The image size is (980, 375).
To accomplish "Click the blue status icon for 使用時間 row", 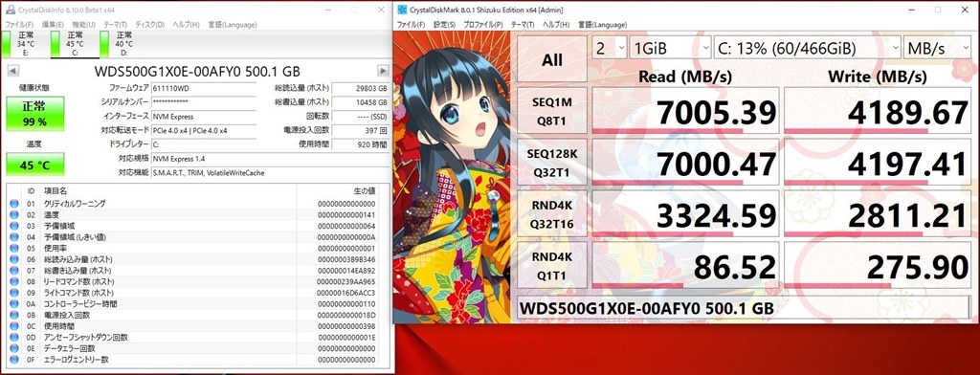I will pyautogui.click(x=14, y=326).
